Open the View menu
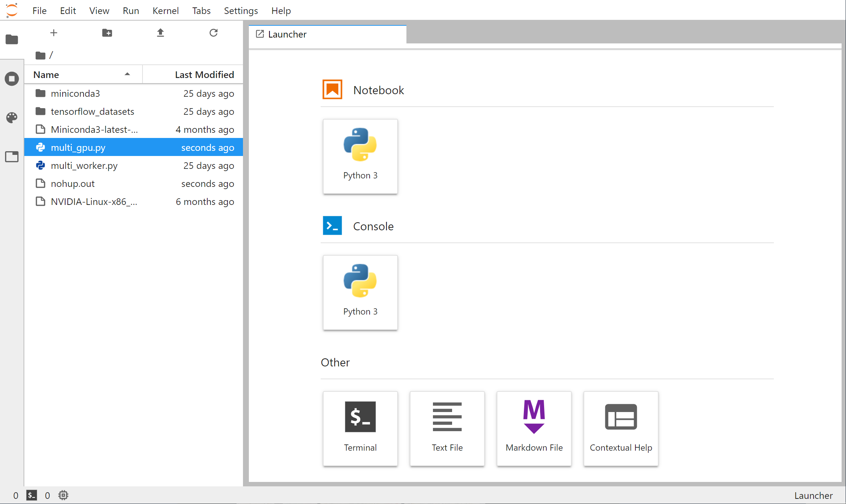 (99, 11)
